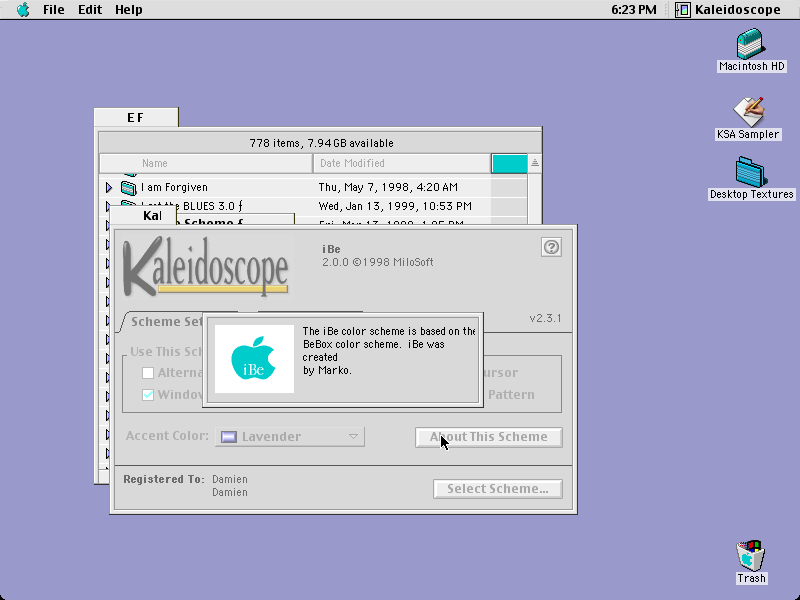Click date Thu, May 7, 1998, 4:20 AM
The width and height of the screenshot is (800, 600).
coord(388,187)
